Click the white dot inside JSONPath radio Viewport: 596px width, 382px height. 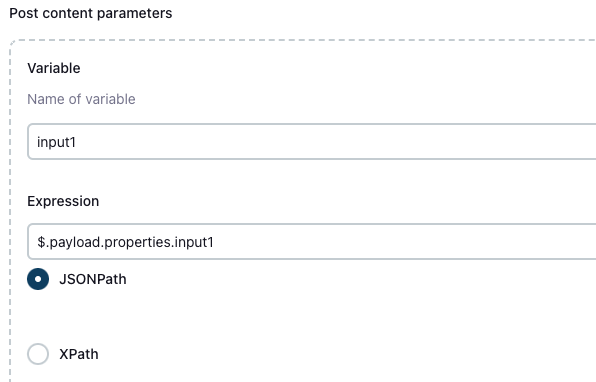click(x=38, y=279)
